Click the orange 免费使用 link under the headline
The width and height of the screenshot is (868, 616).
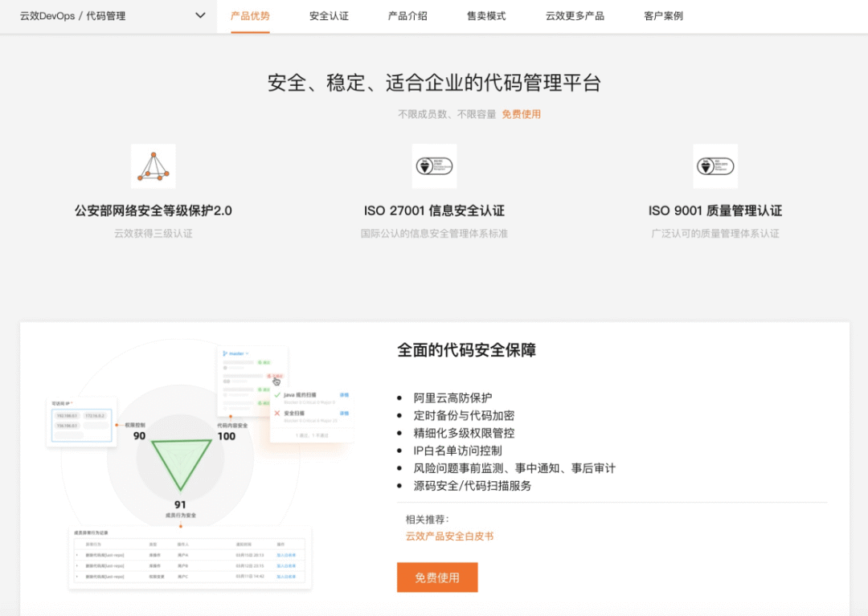coord(521,114)
